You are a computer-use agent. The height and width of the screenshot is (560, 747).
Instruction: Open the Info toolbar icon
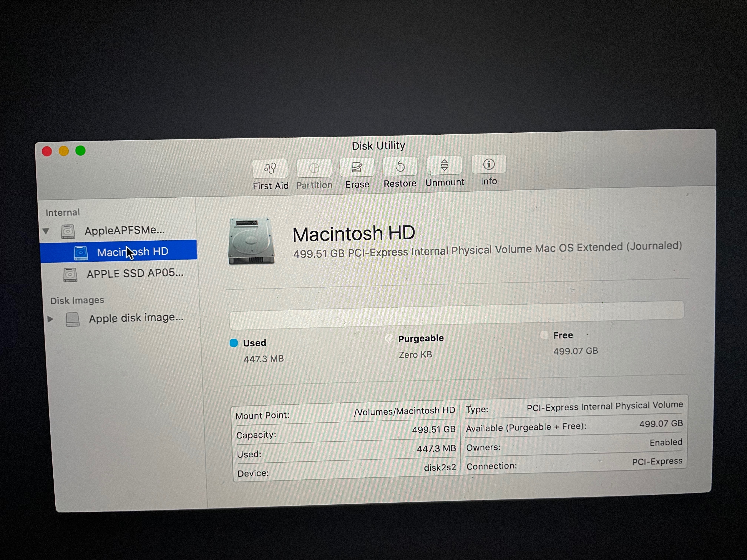tap(489, 164)
